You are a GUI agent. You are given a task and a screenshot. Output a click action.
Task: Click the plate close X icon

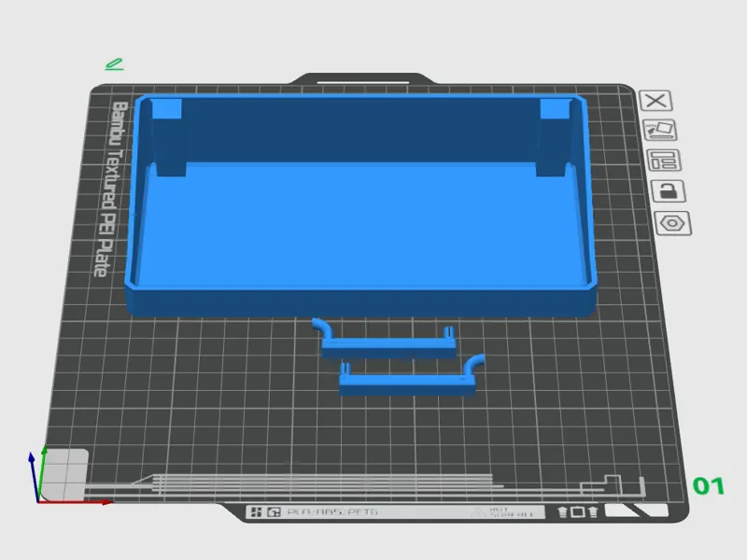(x=655, y=101)
